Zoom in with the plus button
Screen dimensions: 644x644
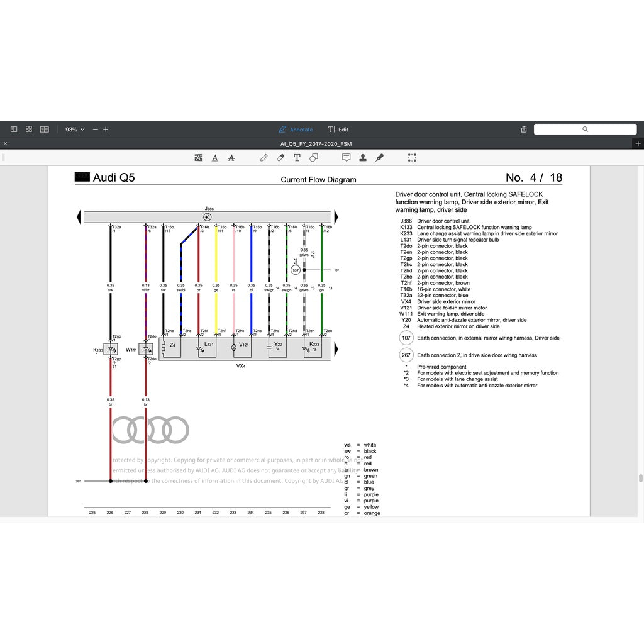(106, 129)
